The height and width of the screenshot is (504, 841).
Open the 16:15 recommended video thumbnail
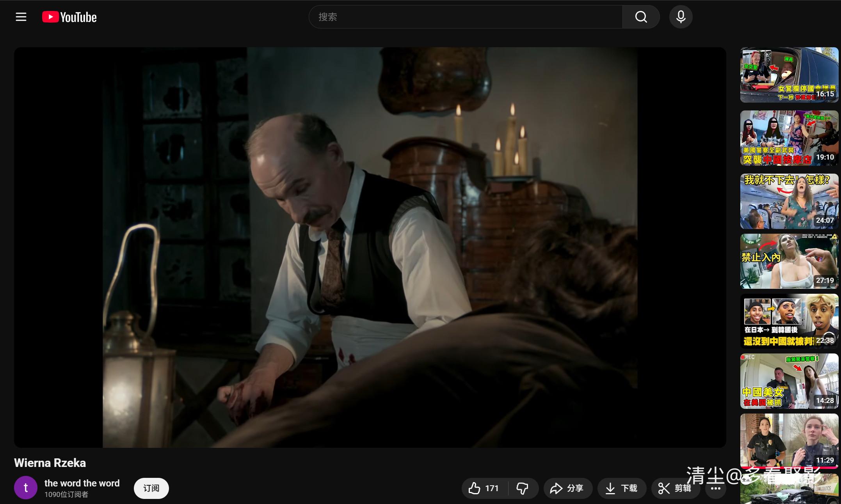click(x=789, y=75)
